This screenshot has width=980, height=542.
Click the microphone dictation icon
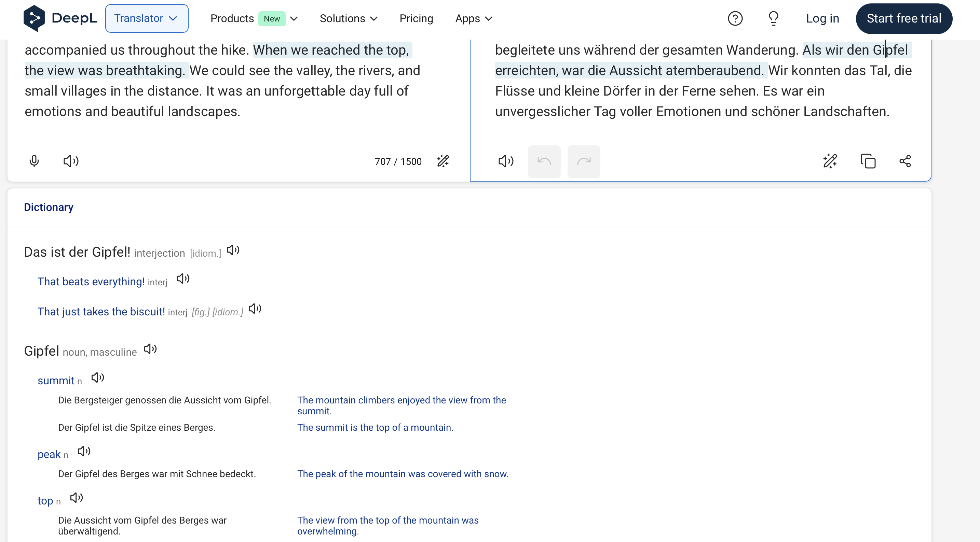(x=34, y=161)
